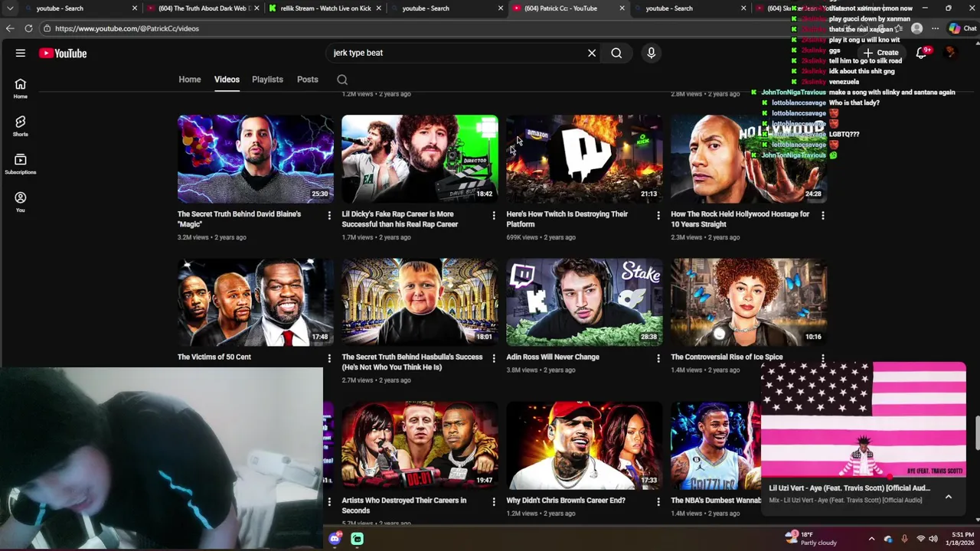Open the green app icon on taskbar
980x551 pixels.
coord(358,539)
